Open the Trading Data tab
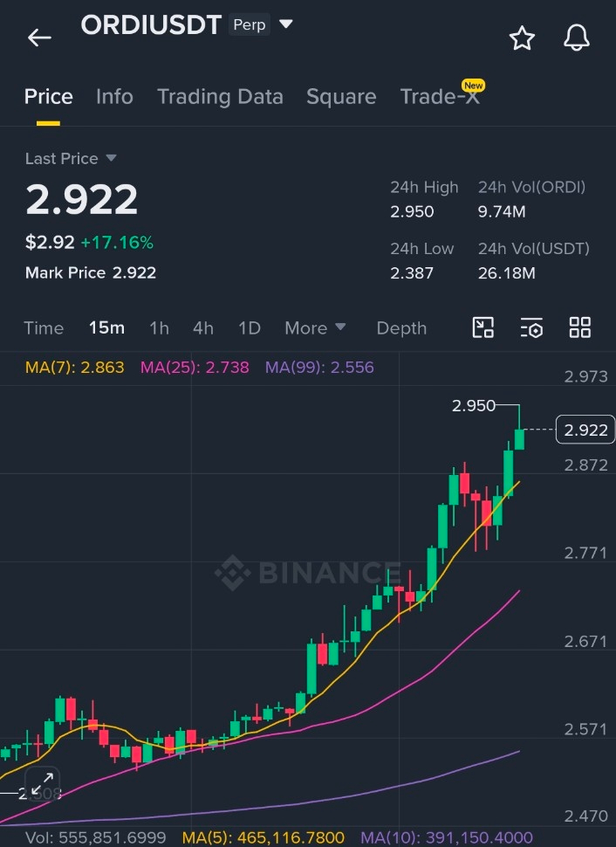This screenshot has width=616, height=847. [x=220, y=97]
